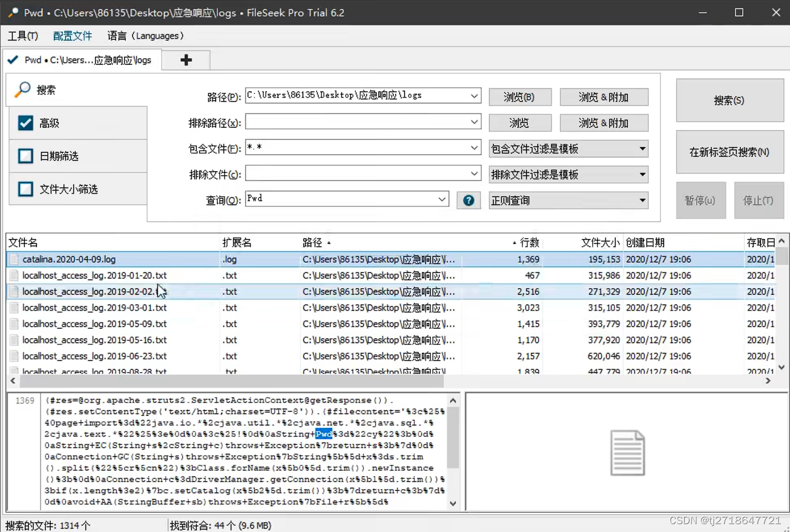Click the document preview icon in right pane
The image size is (790, 532).
[627, 451]
